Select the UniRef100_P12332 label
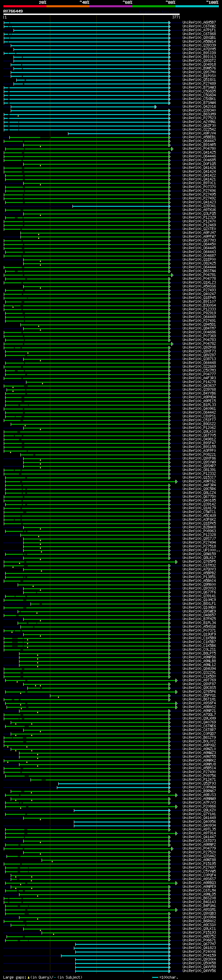 (x=199, y=473)
